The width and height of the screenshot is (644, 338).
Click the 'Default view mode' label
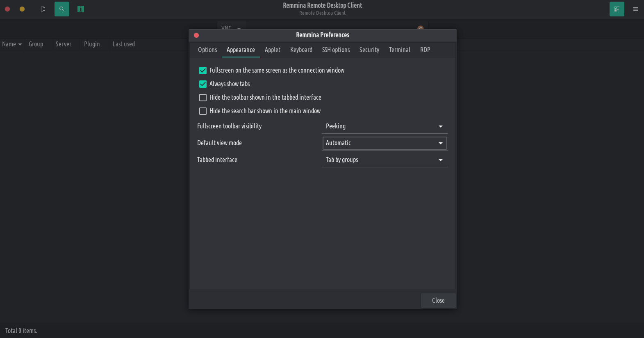[219, 143]
